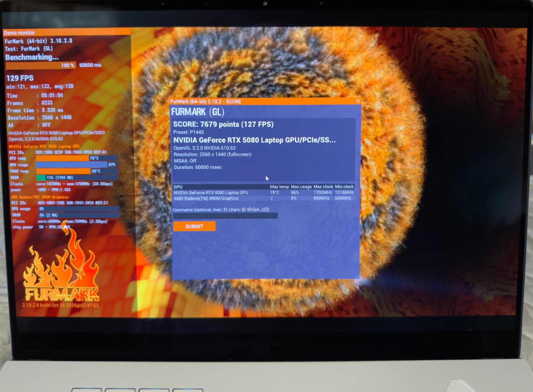Close the FurMark SCORE dialog
This screenshot has width=533, height=392.
[x=358, y=101]
